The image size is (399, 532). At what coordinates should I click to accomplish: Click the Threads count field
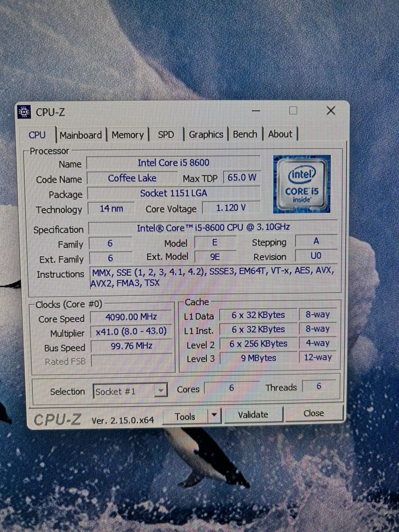[319, 386]
